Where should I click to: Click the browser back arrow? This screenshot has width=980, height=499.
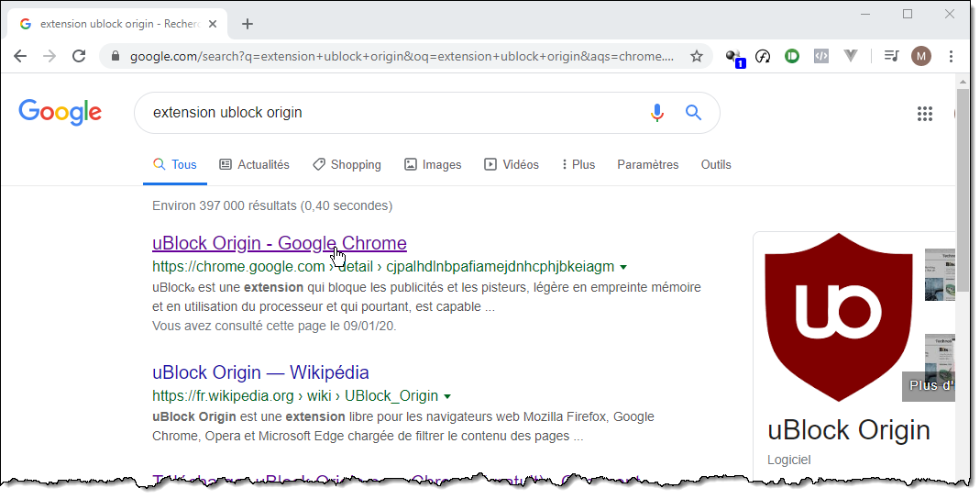pos(20,56)
